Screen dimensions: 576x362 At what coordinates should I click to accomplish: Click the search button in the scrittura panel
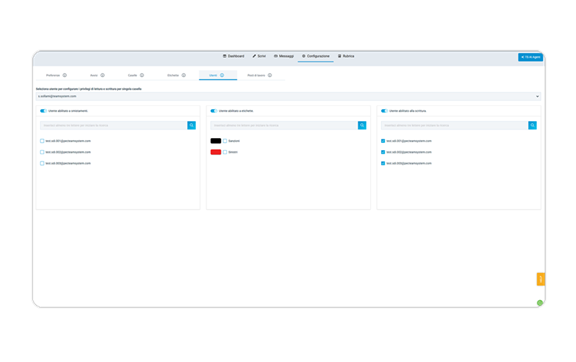pyautogui.click(x=532, y=125)
